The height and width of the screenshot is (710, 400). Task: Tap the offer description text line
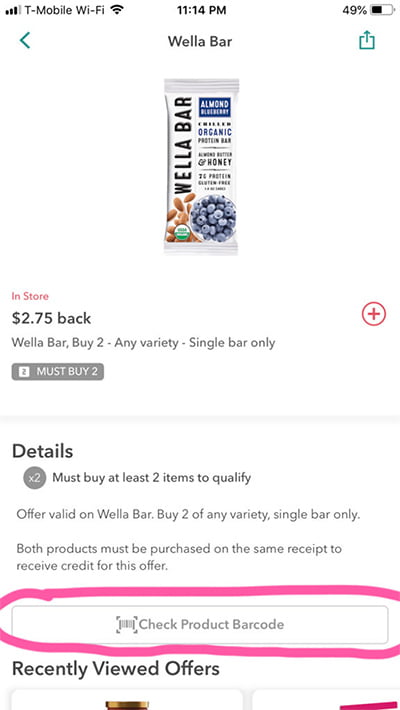tap(143, 343)
